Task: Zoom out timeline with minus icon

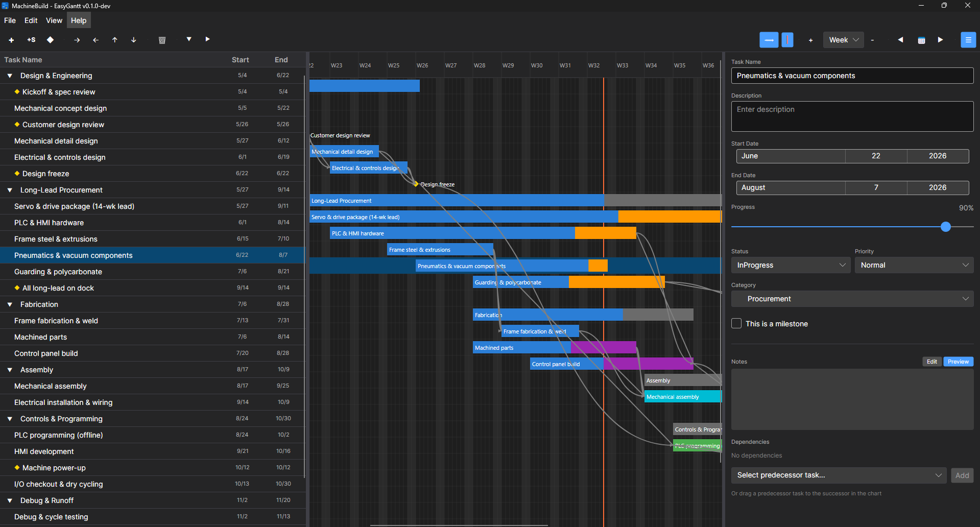Action: point(872,40)
